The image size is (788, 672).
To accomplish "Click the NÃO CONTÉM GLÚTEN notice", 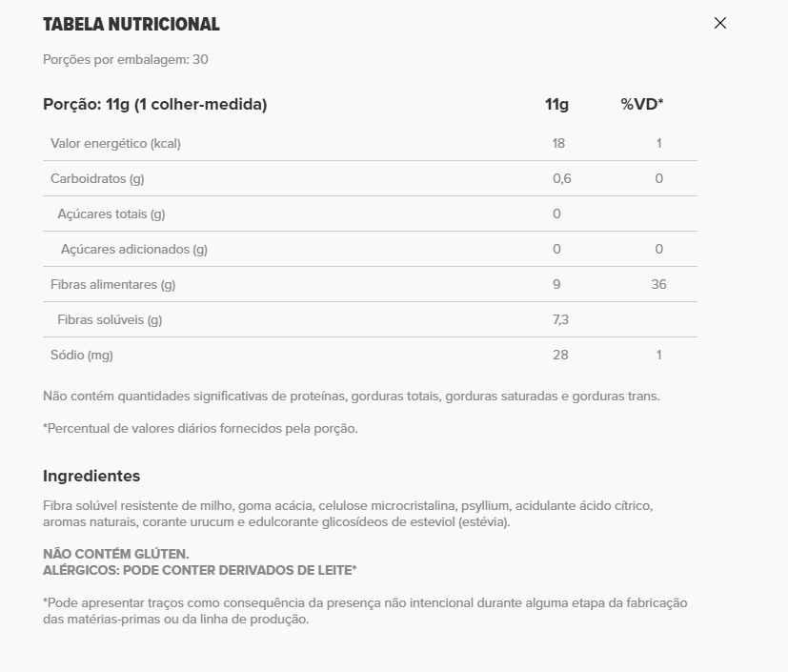I will (x=116, y=554).
